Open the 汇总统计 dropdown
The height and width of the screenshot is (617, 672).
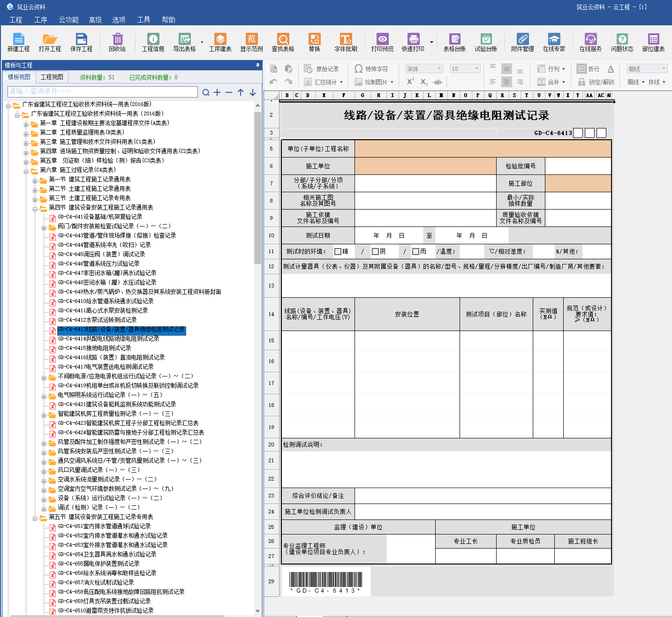point(323,82)
